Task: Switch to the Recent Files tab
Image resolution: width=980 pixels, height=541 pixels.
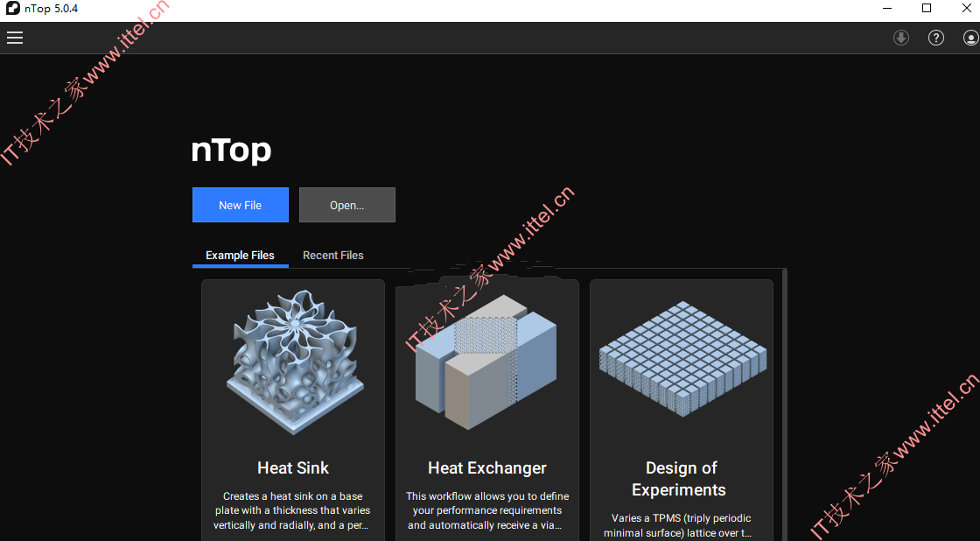Action: pyautogui.click(x=333, y=255)
